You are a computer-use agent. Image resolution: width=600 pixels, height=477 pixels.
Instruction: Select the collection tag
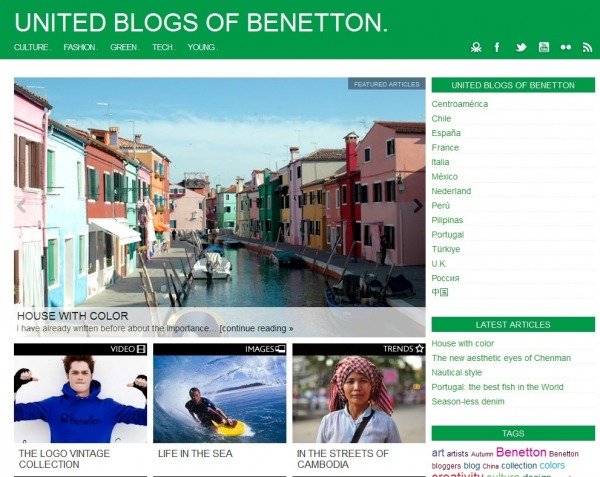(x=519, y=466)
